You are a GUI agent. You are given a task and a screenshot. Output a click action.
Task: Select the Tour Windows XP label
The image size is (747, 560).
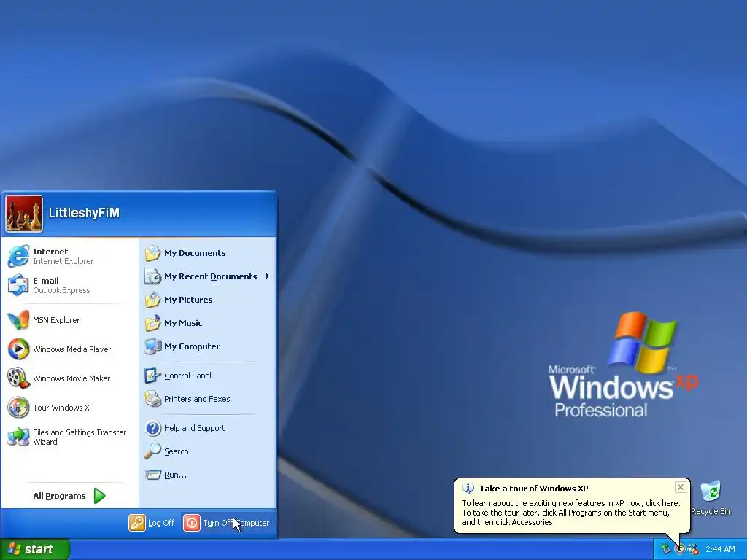[x=63, y=408]
